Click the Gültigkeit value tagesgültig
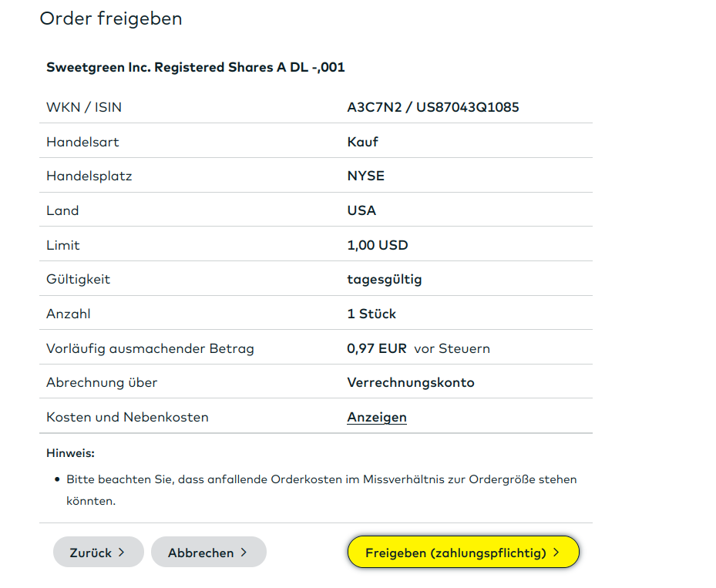 384,279
